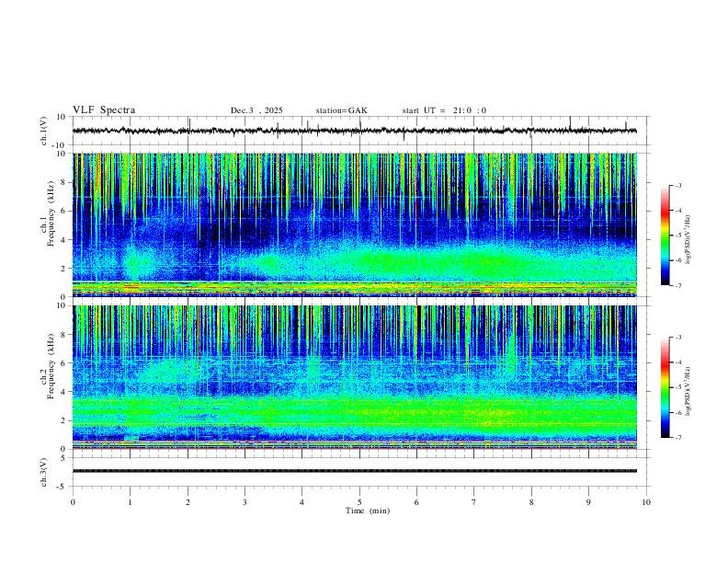Click the ch.3 flat waveform trace
Image resolution: width=728 pixels, height=563 pixels.
pos(355,471)
